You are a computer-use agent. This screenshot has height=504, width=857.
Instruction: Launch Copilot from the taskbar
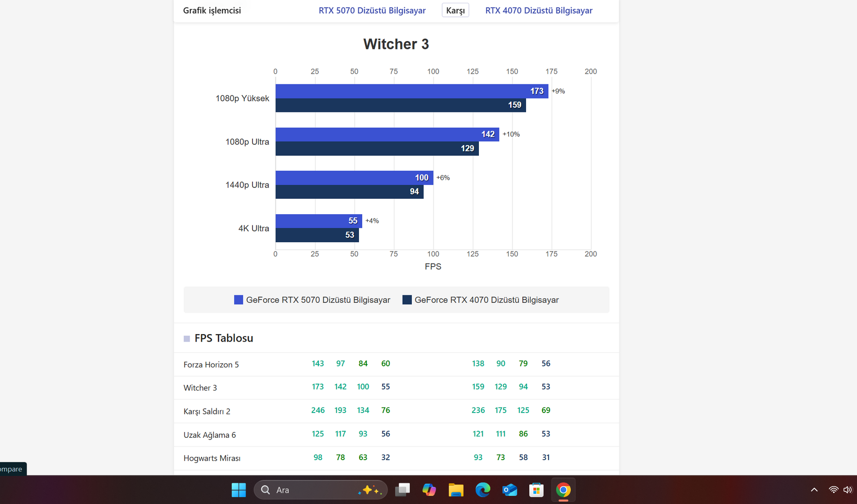(x=429, y=490)
